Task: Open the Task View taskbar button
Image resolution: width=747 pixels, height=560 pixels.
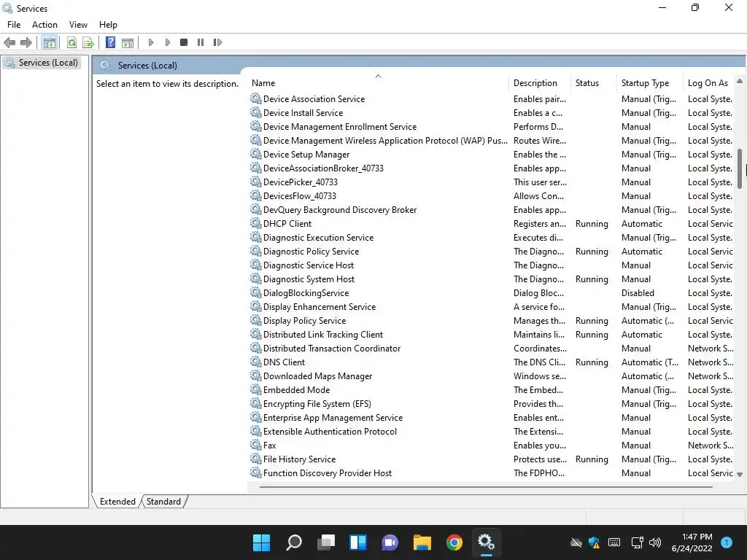Action: tap(326, 542)
